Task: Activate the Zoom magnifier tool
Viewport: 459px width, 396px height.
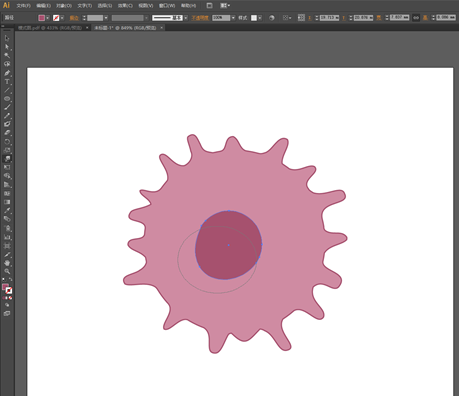Action: point(7,271)
